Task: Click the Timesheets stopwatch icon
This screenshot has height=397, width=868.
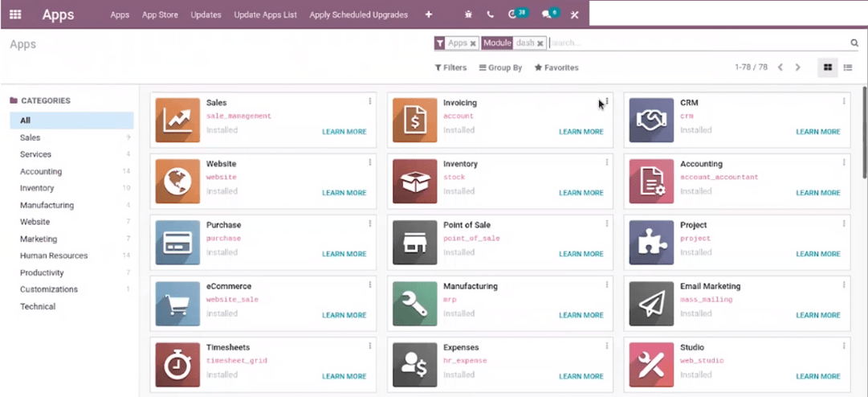Action: point(177,364)
